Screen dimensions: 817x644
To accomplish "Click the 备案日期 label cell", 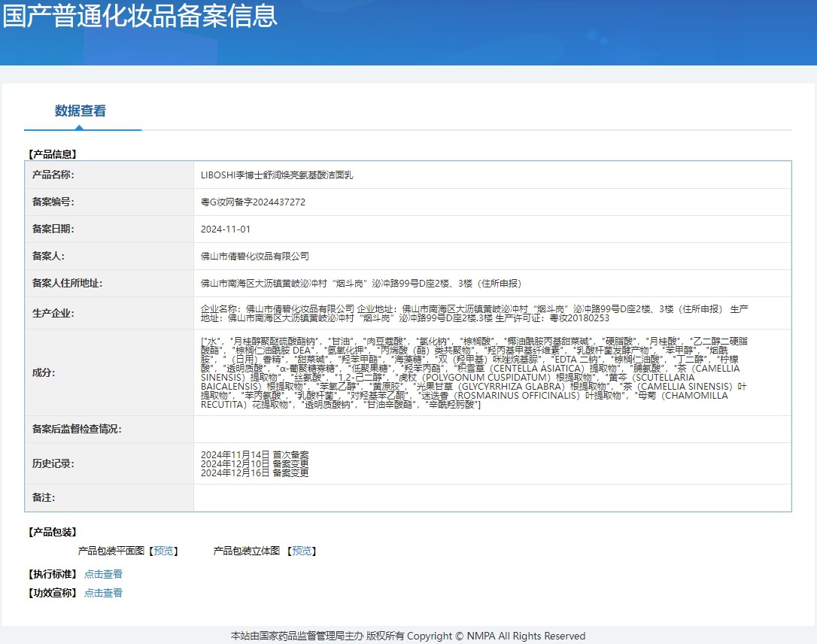I will [109, 229].
